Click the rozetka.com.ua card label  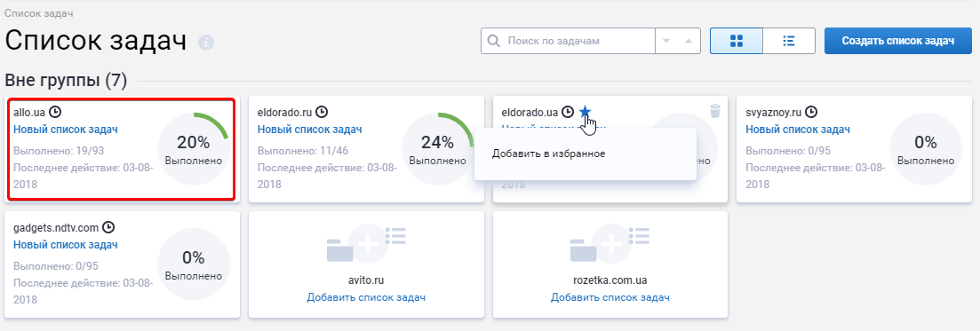610,280
